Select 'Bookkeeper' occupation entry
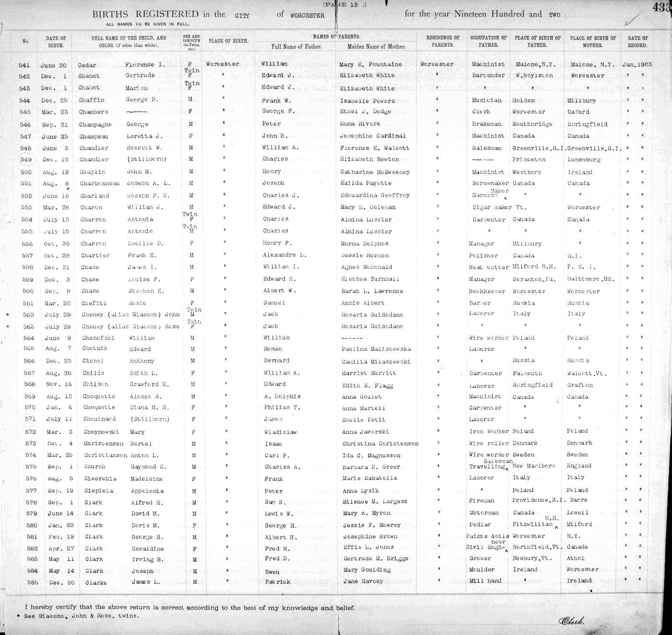The width and height of the screenshot is (672, 635). pyautogui.click(x=487, y=292)
